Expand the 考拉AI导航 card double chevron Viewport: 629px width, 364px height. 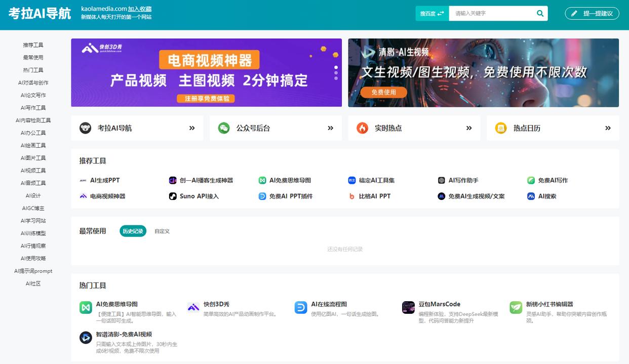pos(192,128)
